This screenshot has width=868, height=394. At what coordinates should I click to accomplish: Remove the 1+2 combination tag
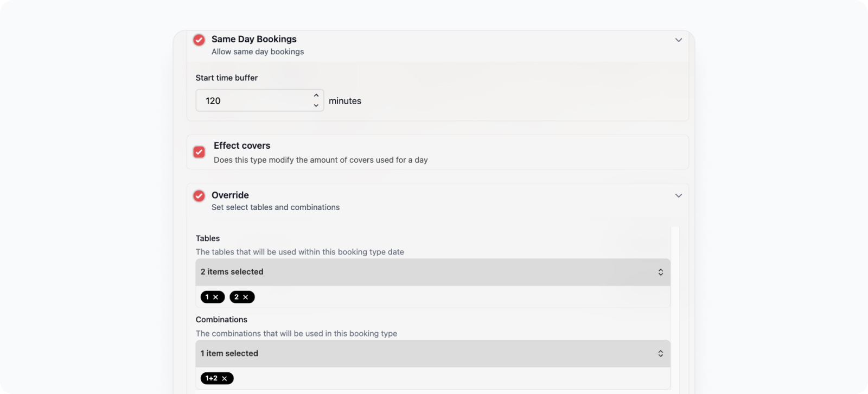pyautogui.click(x=224, y=378)
